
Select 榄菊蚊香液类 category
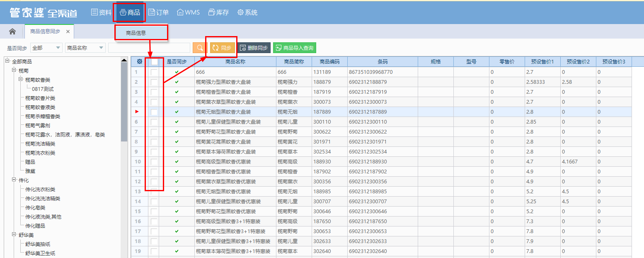click(40, 107)
